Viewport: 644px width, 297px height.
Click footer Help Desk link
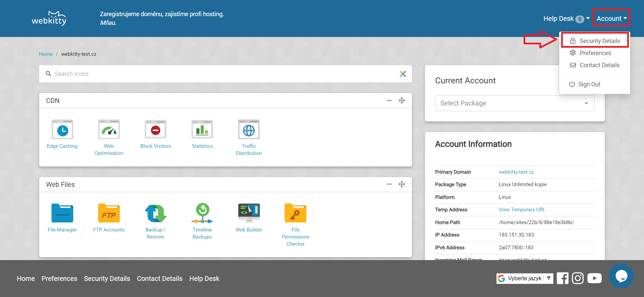[x=204, y=279]
